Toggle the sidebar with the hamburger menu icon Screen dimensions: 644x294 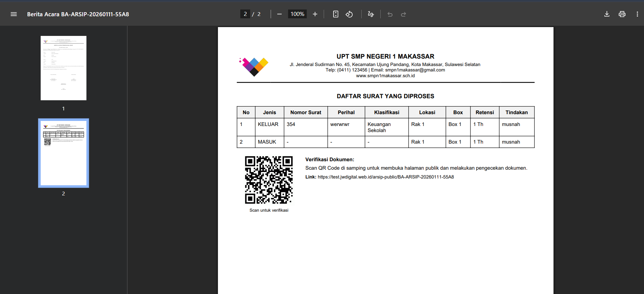point(14,14)
